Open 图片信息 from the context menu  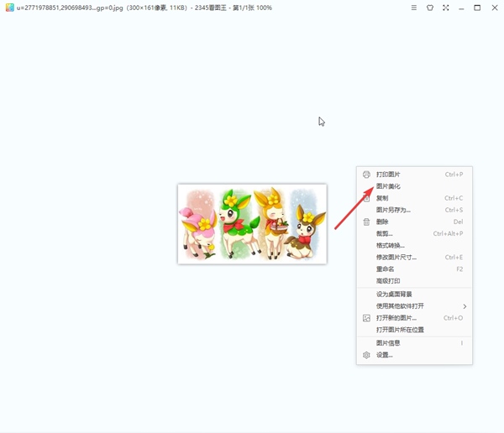(x=388, y=342)
